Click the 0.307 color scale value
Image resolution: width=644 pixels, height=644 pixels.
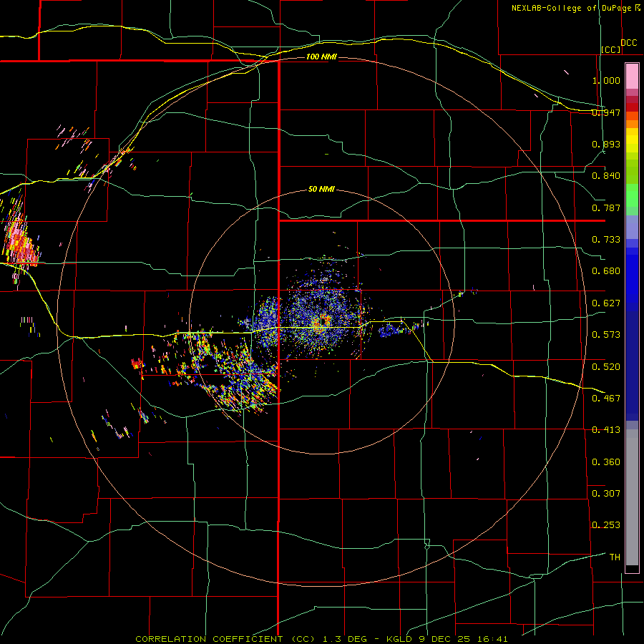[606, 494]
